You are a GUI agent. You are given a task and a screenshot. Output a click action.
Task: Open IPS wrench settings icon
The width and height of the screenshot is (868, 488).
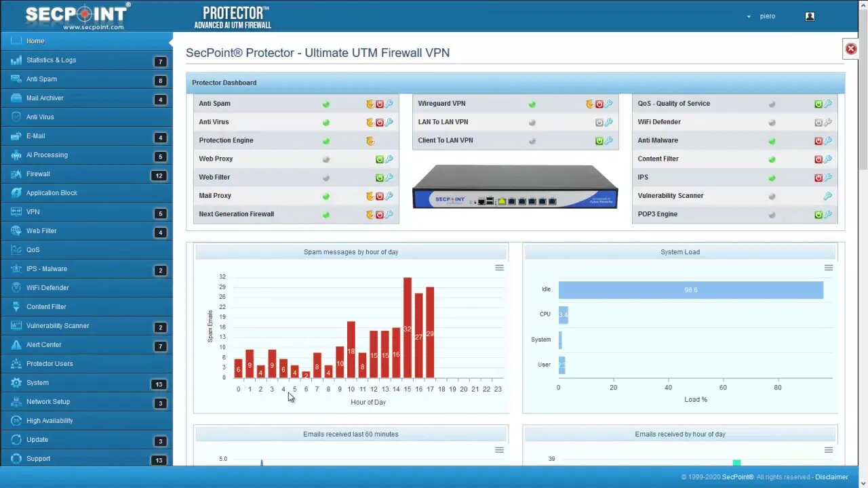point(828,177)
